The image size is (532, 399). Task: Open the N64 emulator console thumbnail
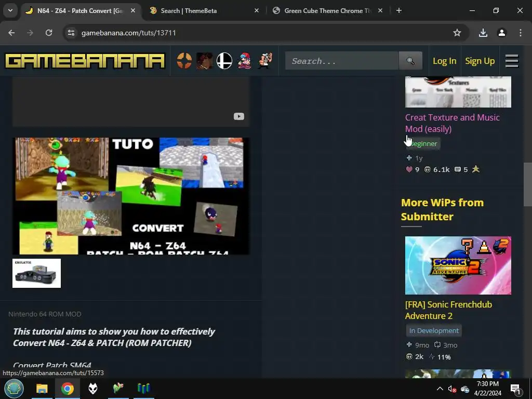37,273
